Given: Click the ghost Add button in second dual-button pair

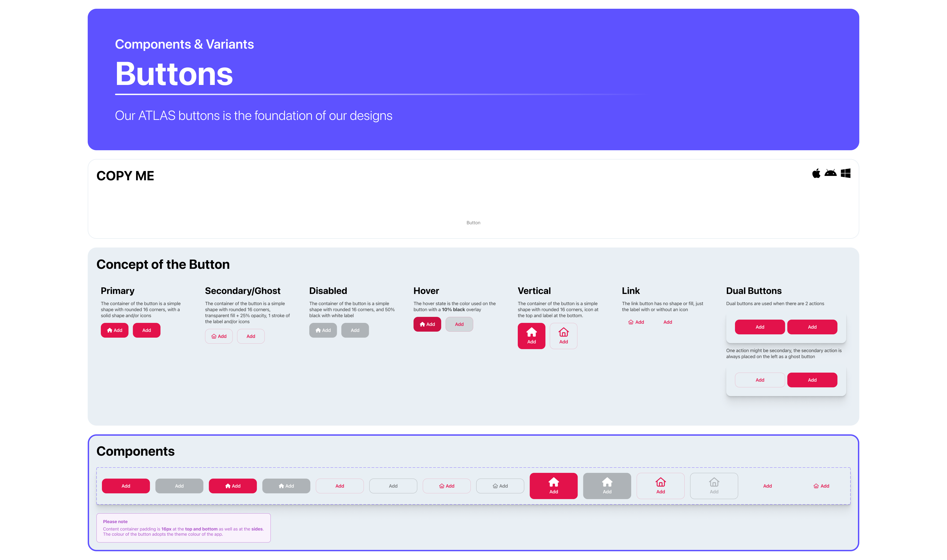Looking at the screenshot, I should pyautogui.click(x=759, y=380).
